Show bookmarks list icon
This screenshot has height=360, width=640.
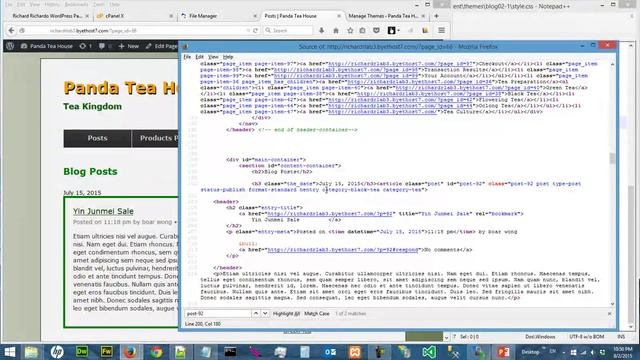coord(362,31)
